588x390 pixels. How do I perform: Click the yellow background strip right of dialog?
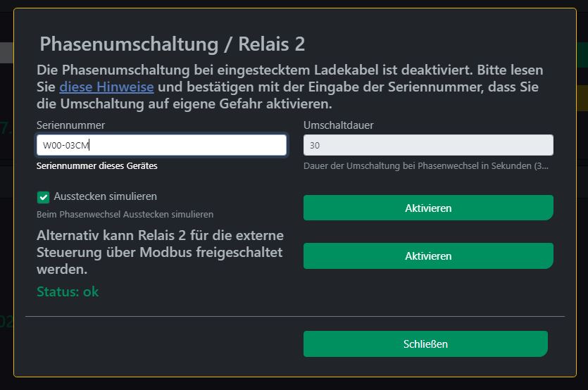[x=582, y=99]
